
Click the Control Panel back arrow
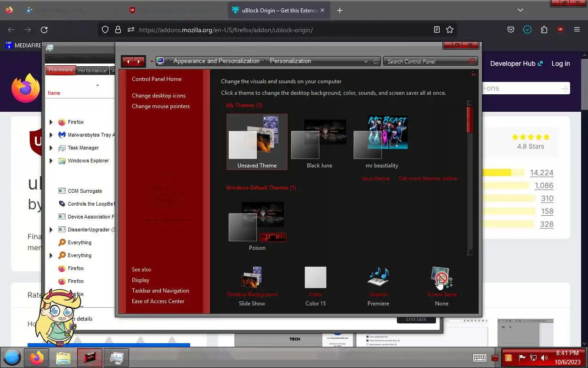click(128, 61)
